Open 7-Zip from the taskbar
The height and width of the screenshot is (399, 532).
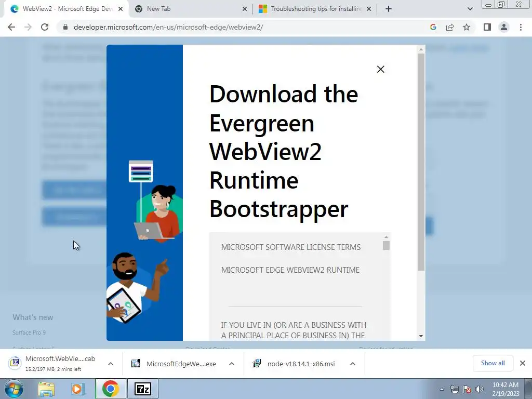142,389
